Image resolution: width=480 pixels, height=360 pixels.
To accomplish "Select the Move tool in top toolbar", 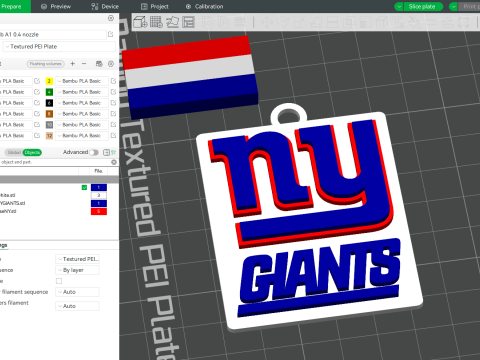I will tap(267, 22).
